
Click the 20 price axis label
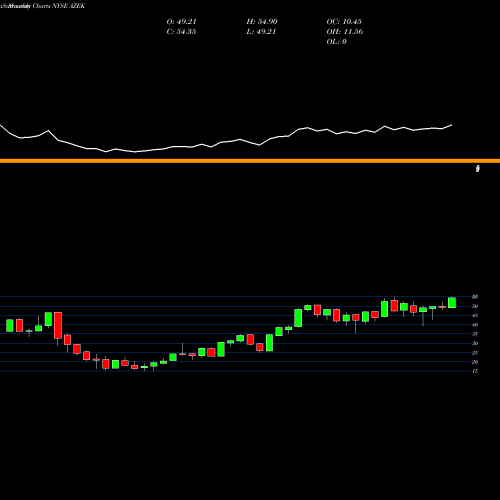(x=475, y=362)
